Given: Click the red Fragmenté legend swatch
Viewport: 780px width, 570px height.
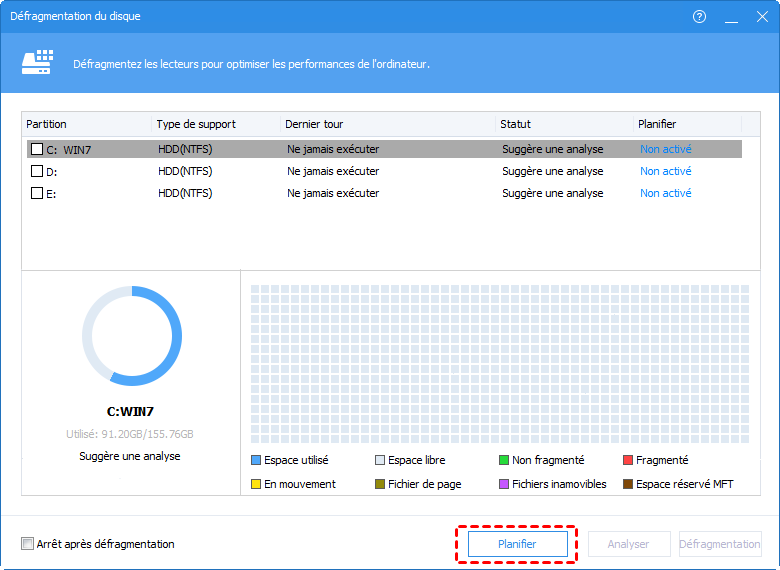Looking at the screenshot, I should pyautogui.click(x=628, y=460).
